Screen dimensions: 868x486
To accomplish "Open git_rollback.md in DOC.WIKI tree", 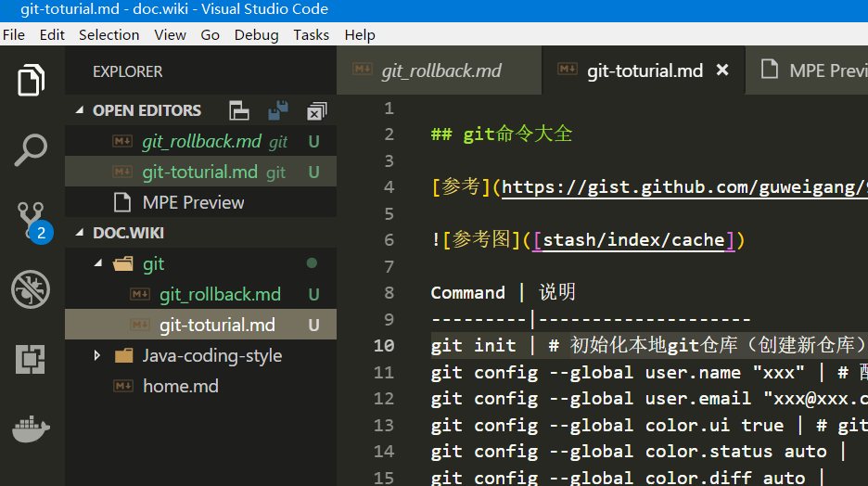I will coord(200,294).
